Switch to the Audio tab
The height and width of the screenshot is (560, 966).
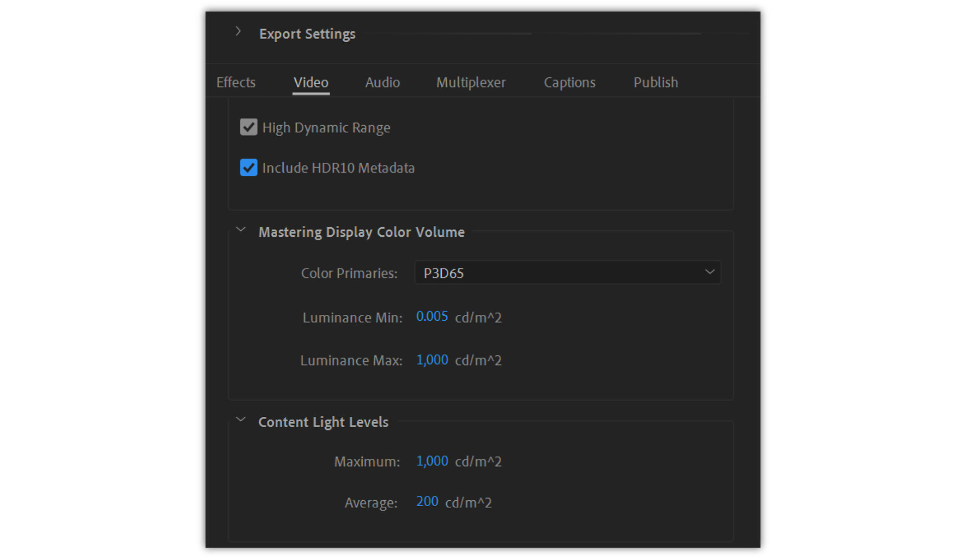[382, 82]
